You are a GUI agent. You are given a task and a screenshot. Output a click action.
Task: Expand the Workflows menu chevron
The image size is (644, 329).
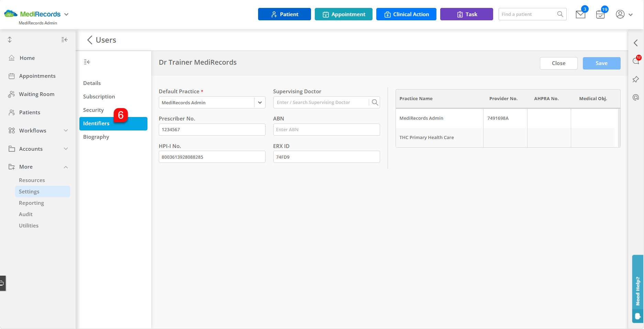click(66, 130)
